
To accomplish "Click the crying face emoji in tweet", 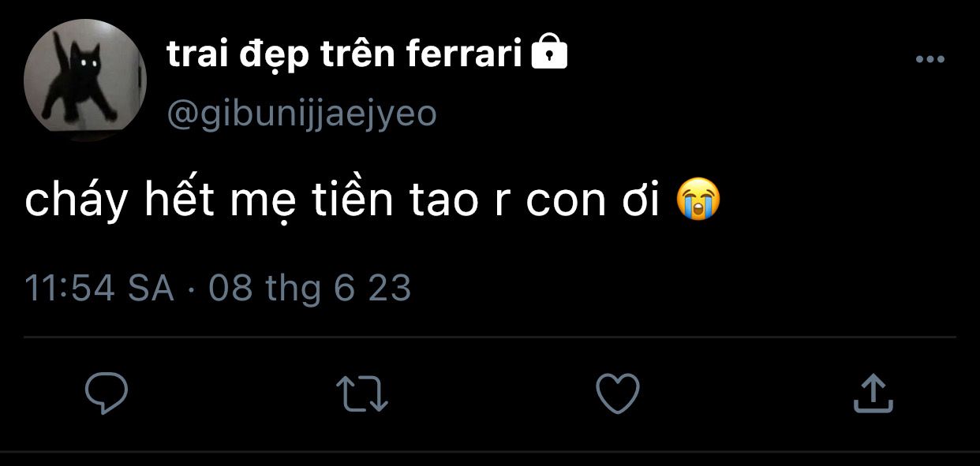I will 698,201.
